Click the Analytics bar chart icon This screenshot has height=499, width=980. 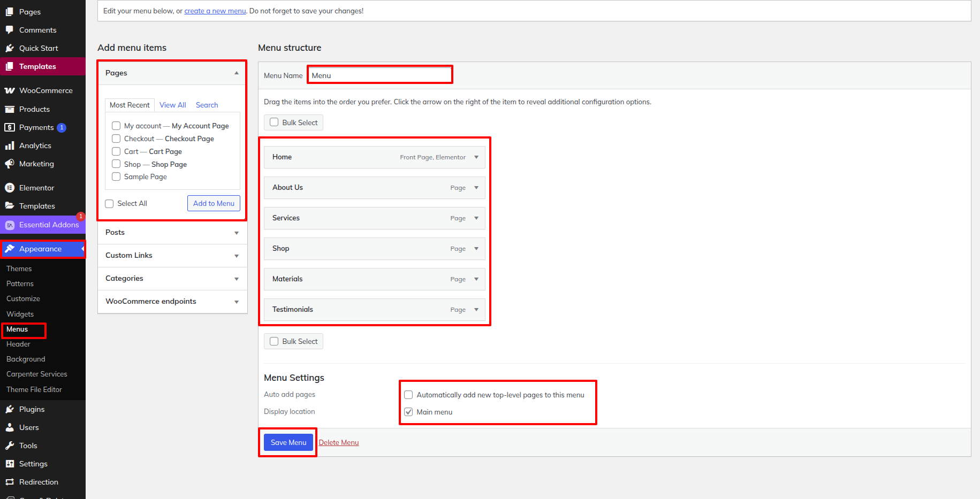pos(10,145)
